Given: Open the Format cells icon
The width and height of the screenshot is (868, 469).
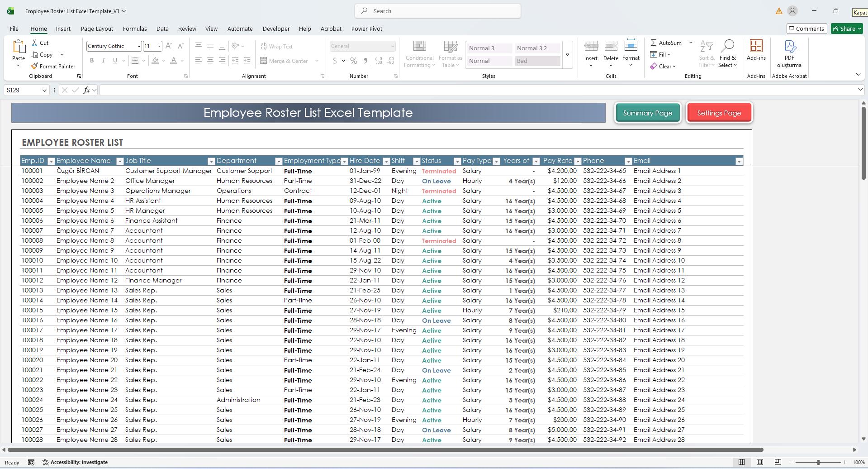Looking at the screenshot, I should click(x=631, y=46).
